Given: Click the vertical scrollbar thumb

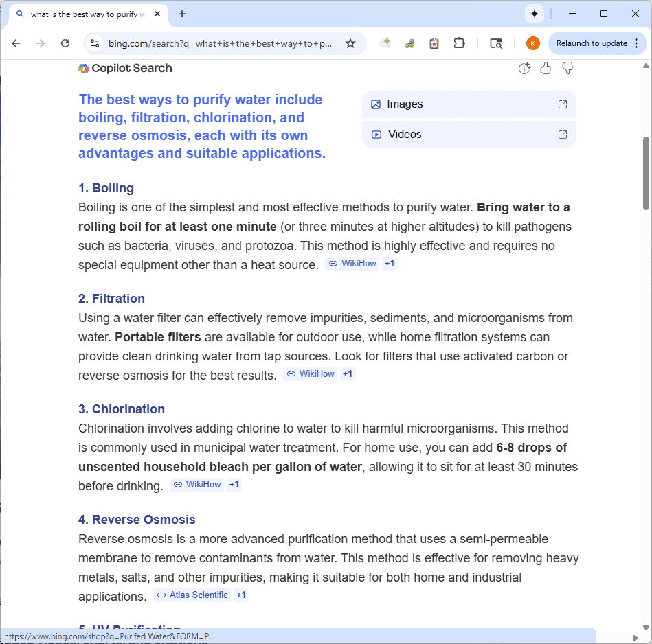Looking at the screenshot, I should (646, 173).
